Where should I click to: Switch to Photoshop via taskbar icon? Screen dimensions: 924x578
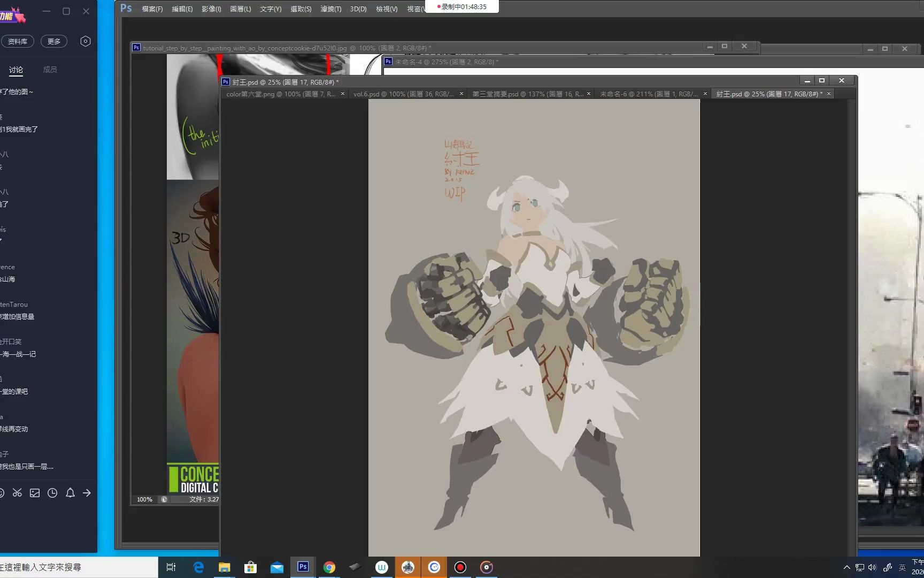tap(303, 567)
